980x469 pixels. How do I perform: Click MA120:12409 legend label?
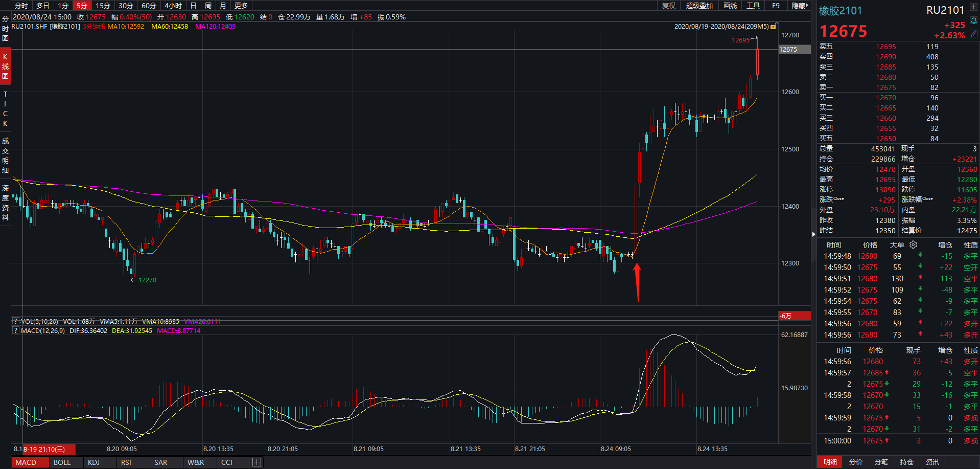click(215, 26)
